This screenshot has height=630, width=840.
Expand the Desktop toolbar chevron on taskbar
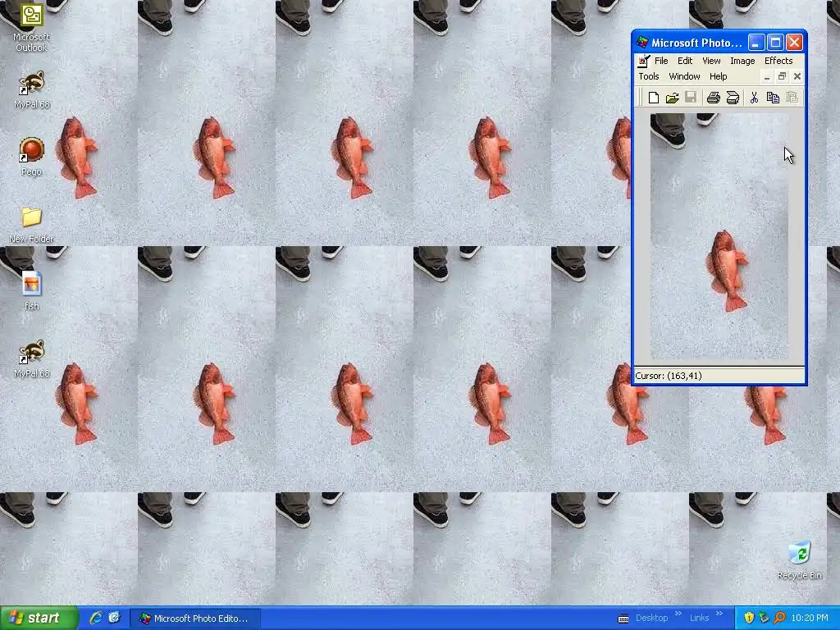678,614
